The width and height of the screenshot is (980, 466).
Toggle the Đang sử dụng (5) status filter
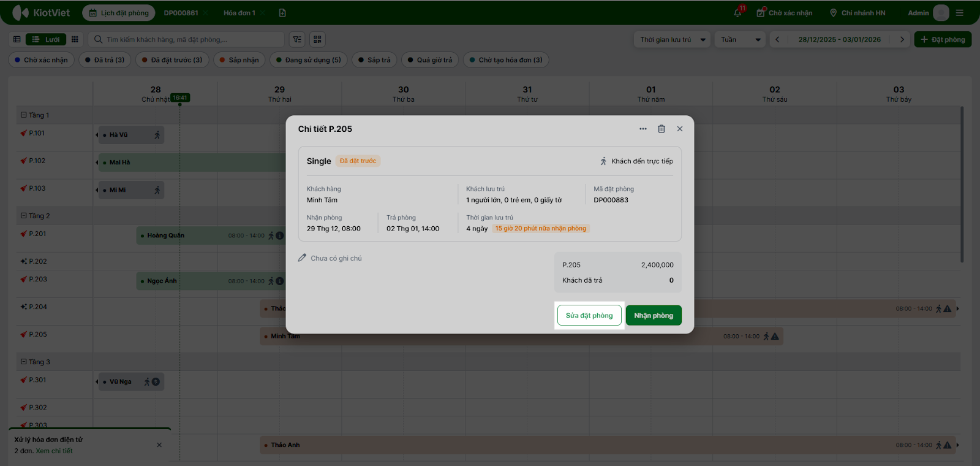[309, 60]
